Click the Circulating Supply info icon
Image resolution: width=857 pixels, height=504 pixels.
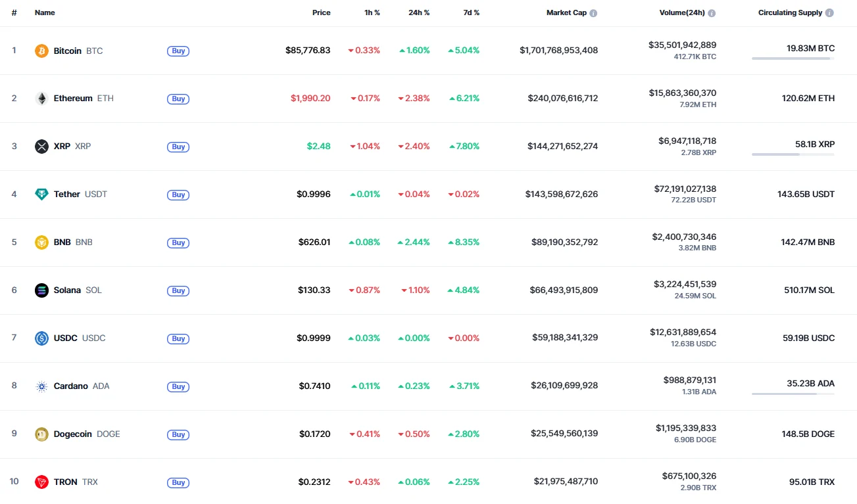[x=829, y=13]
